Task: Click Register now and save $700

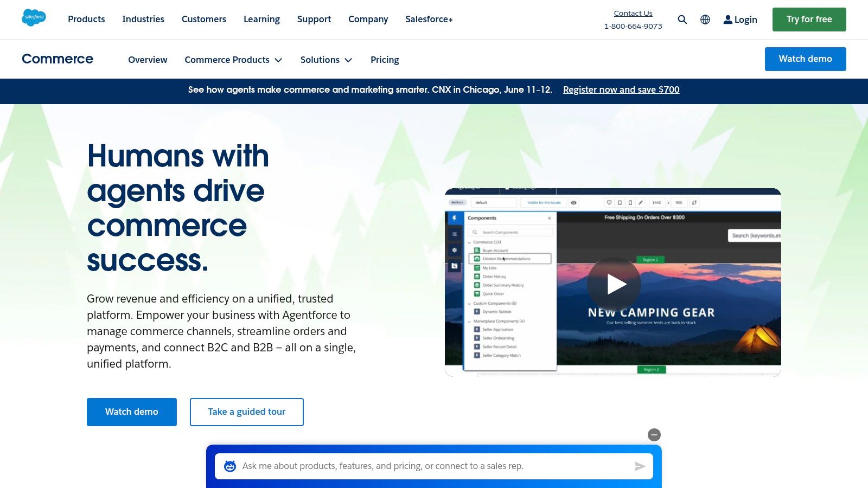Action: [621, 89]
